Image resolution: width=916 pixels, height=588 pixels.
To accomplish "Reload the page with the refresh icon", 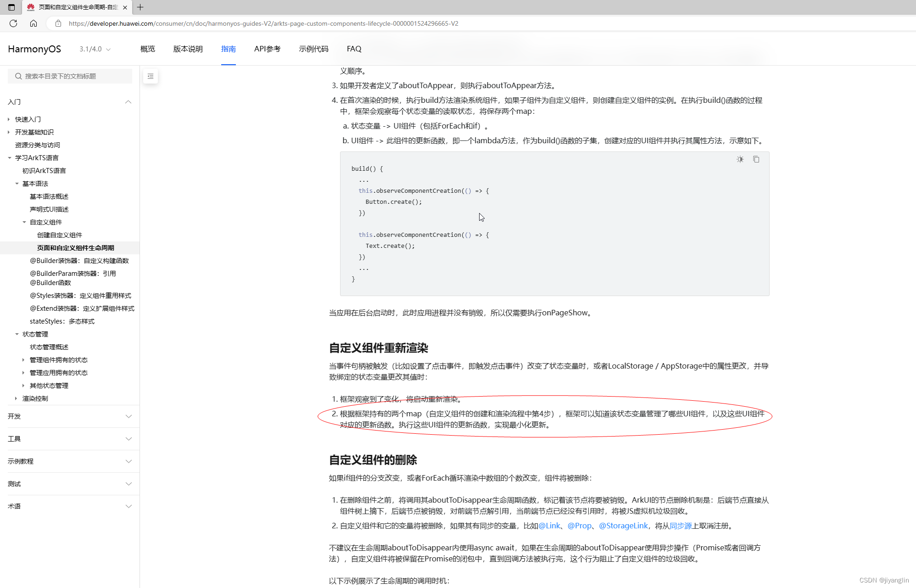I will click(13, 23).
